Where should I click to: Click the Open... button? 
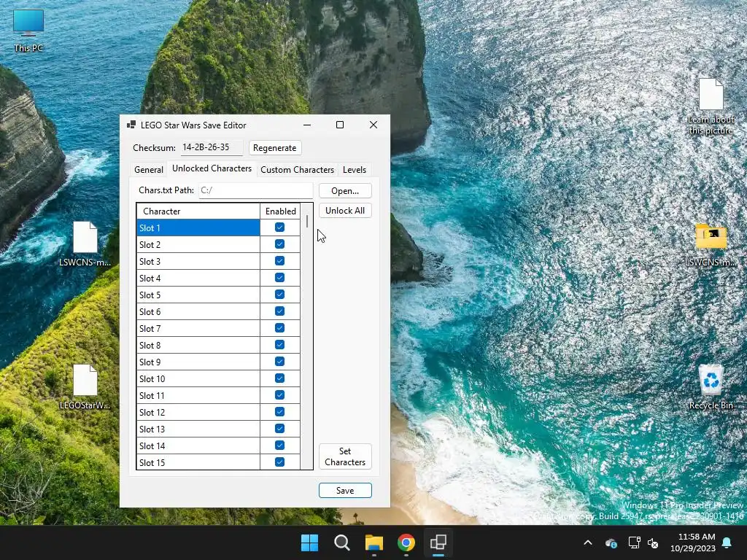pyautogui.click(x=345, y=190)
